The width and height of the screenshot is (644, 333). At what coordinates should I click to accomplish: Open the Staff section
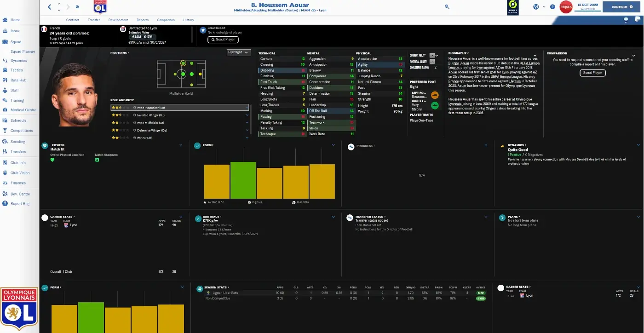point(15,90)
